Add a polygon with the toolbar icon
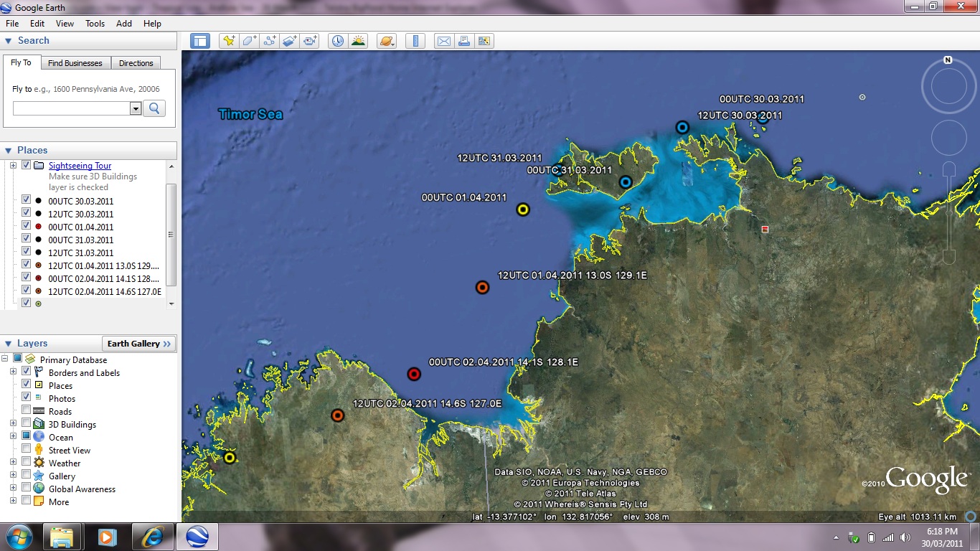The width and height of the screenshot is (980, 551). (x=249, y=41)
